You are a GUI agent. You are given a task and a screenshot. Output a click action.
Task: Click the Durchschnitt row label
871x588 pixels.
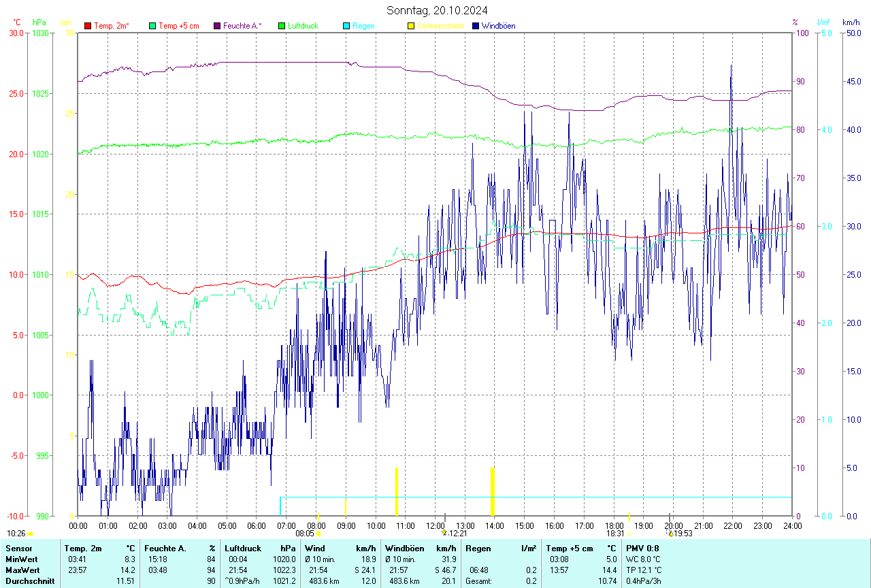(30, 581)
